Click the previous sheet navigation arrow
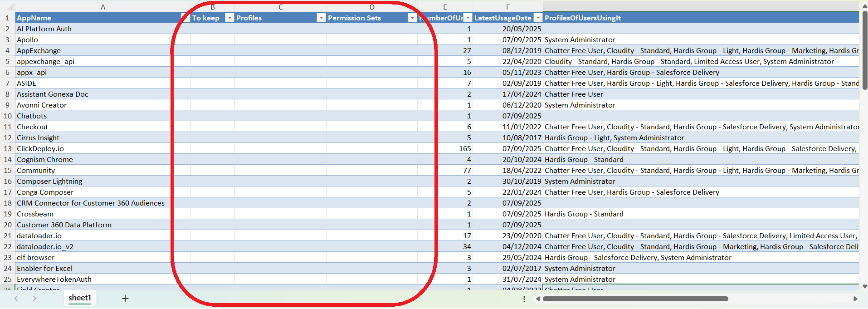Image resolution: width=868 pixels, height=309 pixels. (16, 298)
